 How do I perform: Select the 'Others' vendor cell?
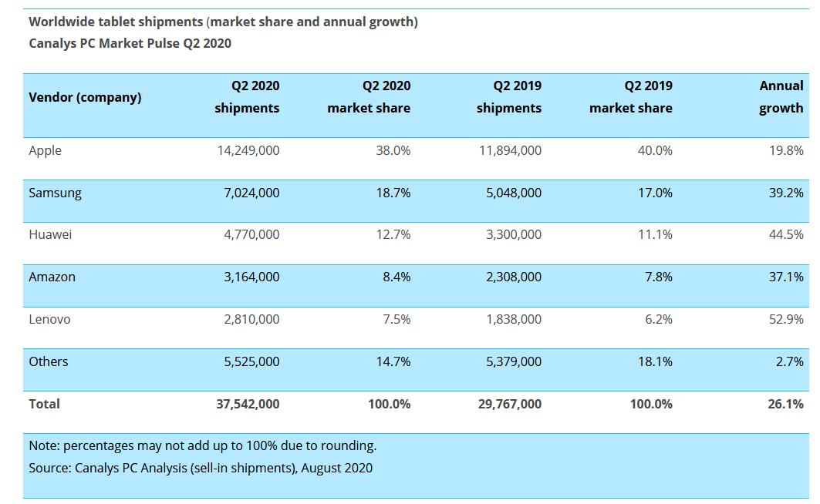(x=48, y=362)
